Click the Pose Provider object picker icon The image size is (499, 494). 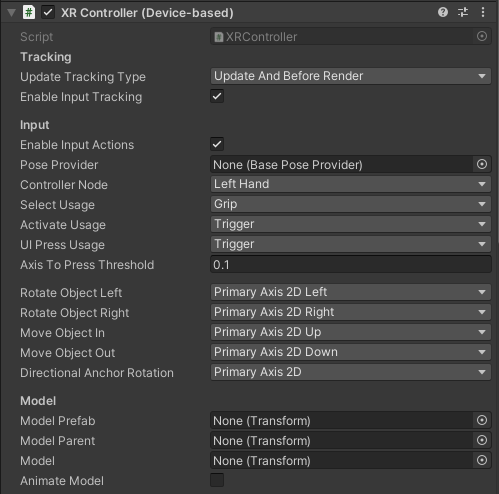(x=482, y=164)
